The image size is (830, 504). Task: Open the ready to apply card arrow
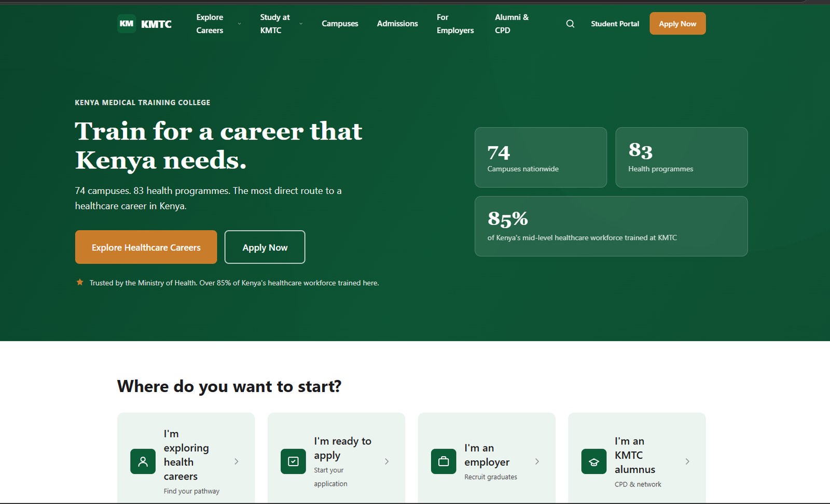387,461
